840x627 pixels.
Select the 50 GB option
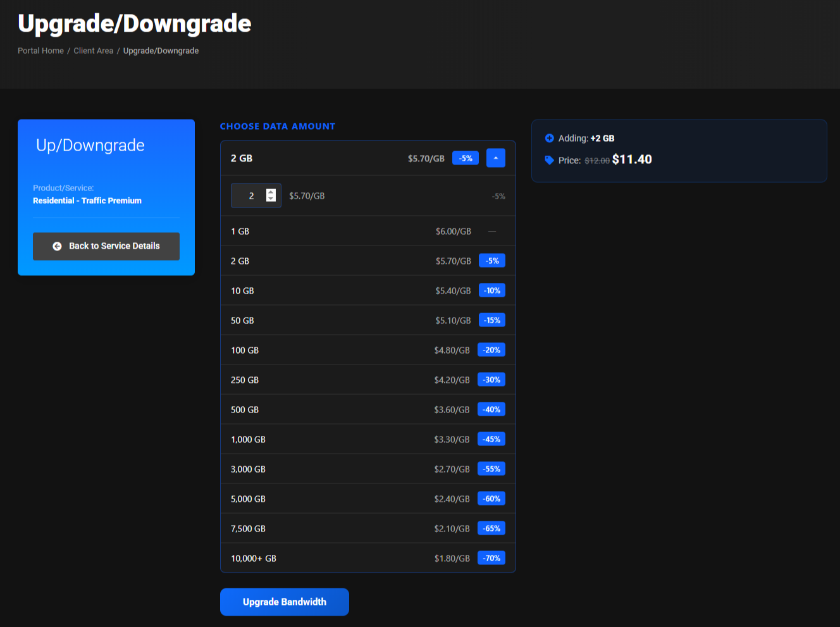point(368,320)
